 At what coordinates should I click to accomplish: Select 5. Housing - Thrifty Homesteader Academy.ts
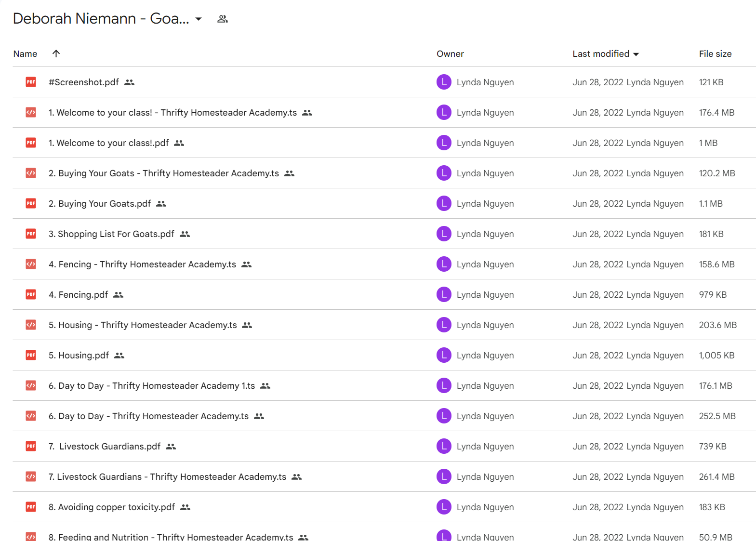pos(143,325)
